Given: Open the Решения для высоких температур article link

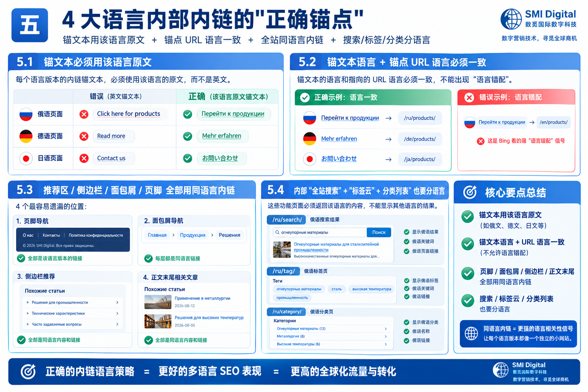Looking at the screenshot, I should coord(209,318).
